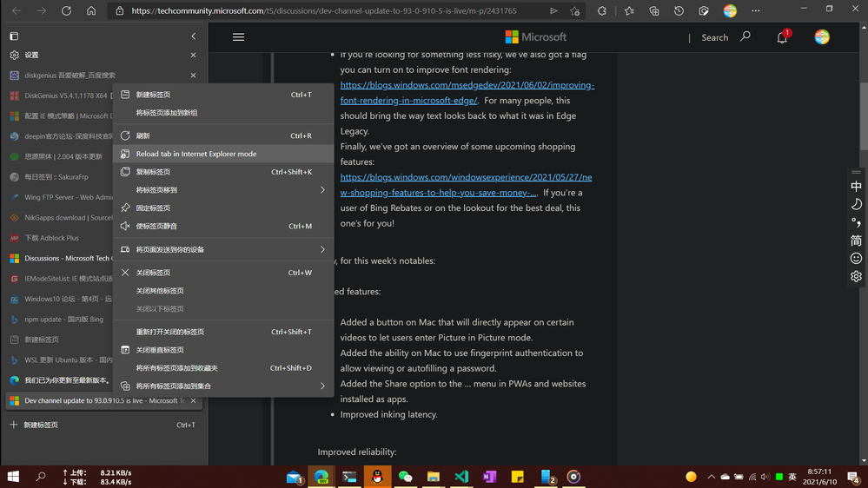
Task: Open the Extensions puzzle icon
Action: (602, 10)
